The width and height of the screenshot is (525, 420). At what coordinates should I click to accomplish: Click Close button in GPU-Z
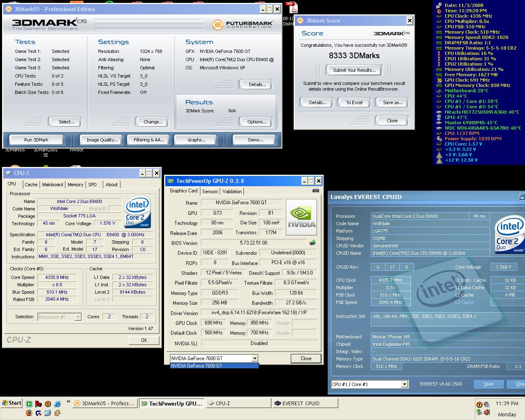click(306, 358)
